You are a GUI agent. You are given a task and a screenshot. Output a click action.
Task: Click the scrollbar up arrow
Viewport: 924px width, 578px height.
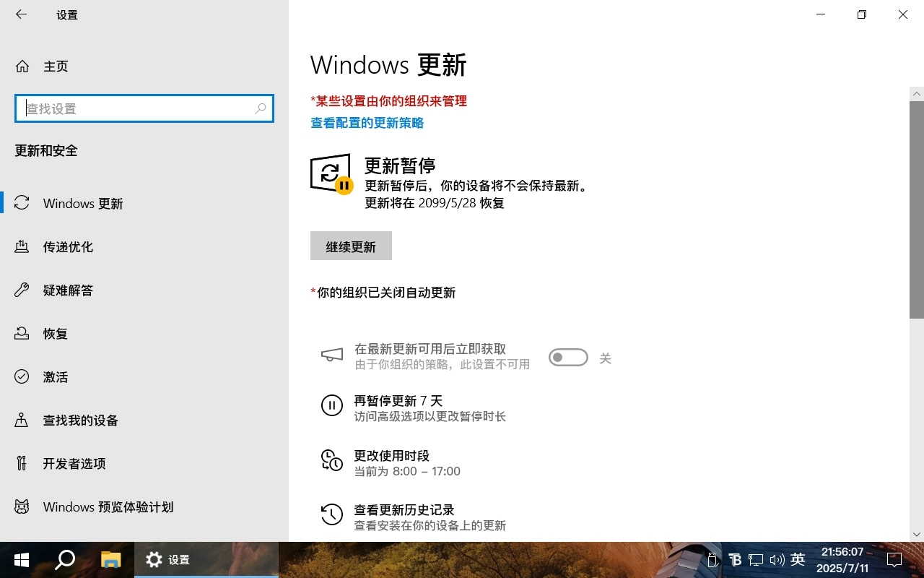pyautogui.click(x=916, y=93)
